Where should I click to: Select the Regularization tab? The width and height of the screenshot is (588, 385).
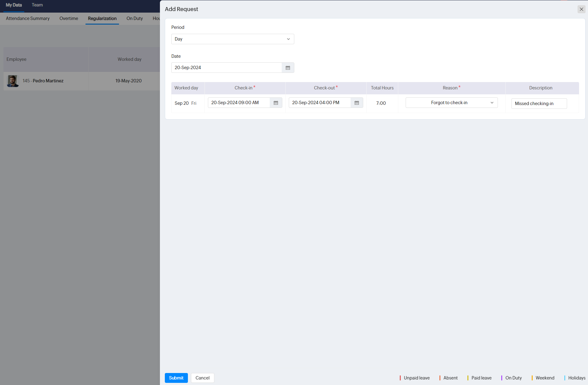[x=102, y=18]
